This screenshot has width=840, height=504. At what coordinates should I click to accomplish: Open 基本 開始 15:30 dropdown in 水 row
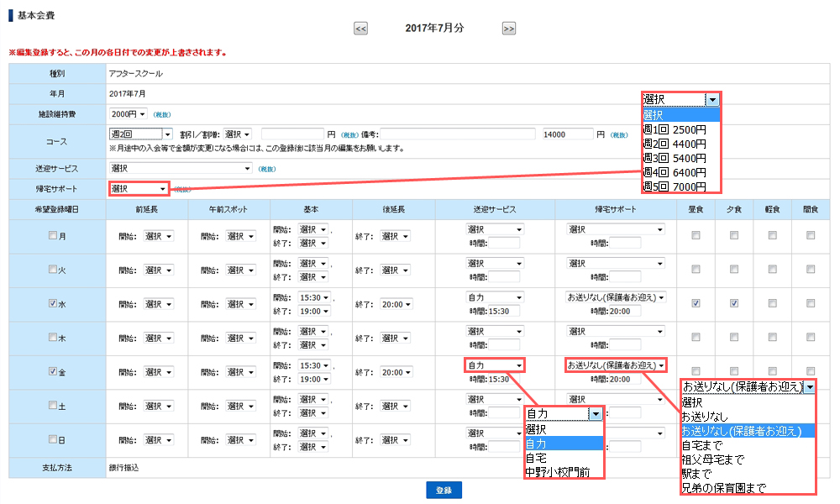click(x=314, y=297)
